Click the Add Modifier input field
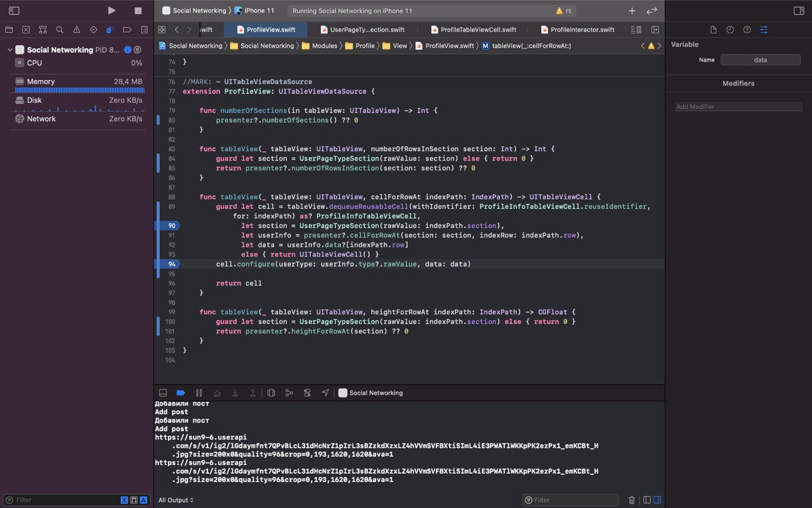812x508 pixels. click(738, 107)
